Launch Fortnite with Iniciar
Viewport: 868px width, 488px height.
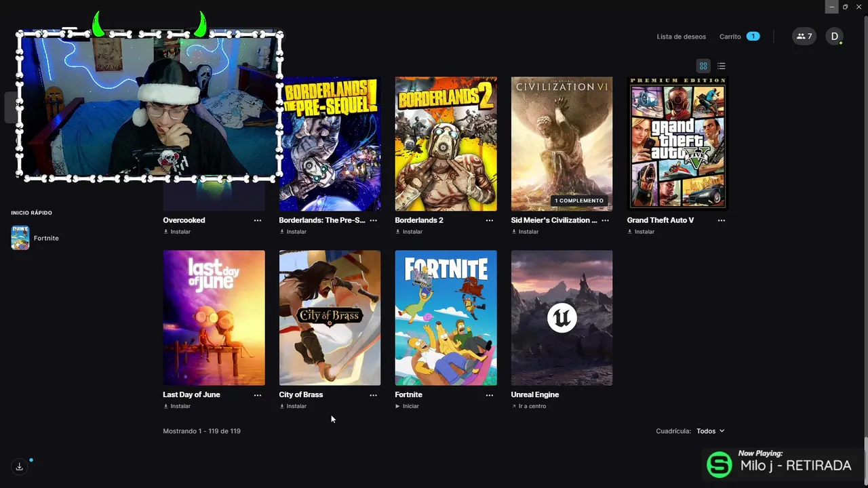coord(407,406)
